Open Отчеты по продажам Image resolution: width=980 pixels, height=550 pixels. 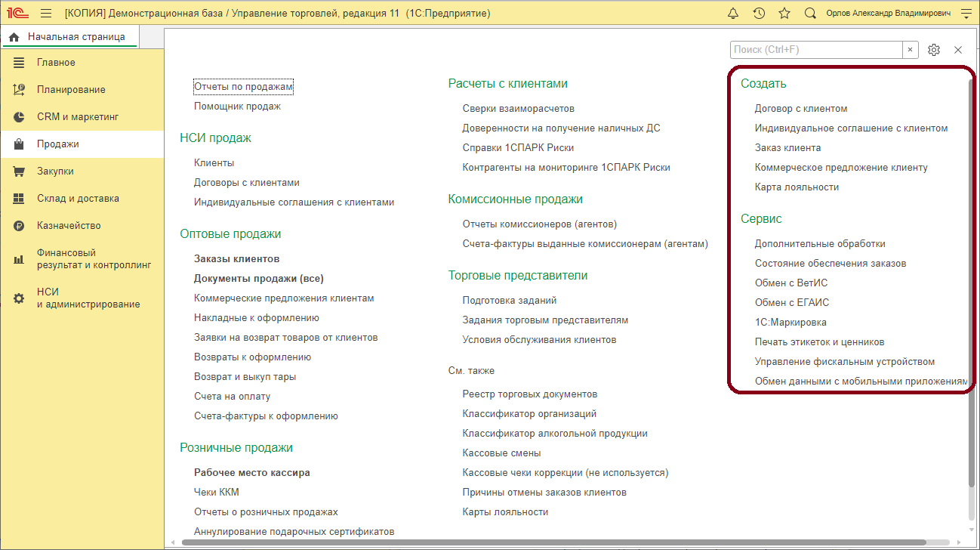coord(243,87)
